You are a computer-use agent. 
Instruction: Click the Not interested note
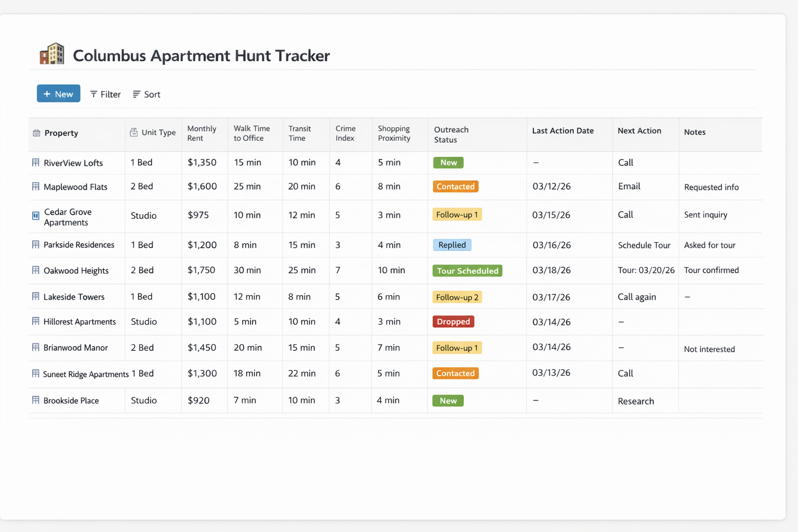click(x=709, y=349)
